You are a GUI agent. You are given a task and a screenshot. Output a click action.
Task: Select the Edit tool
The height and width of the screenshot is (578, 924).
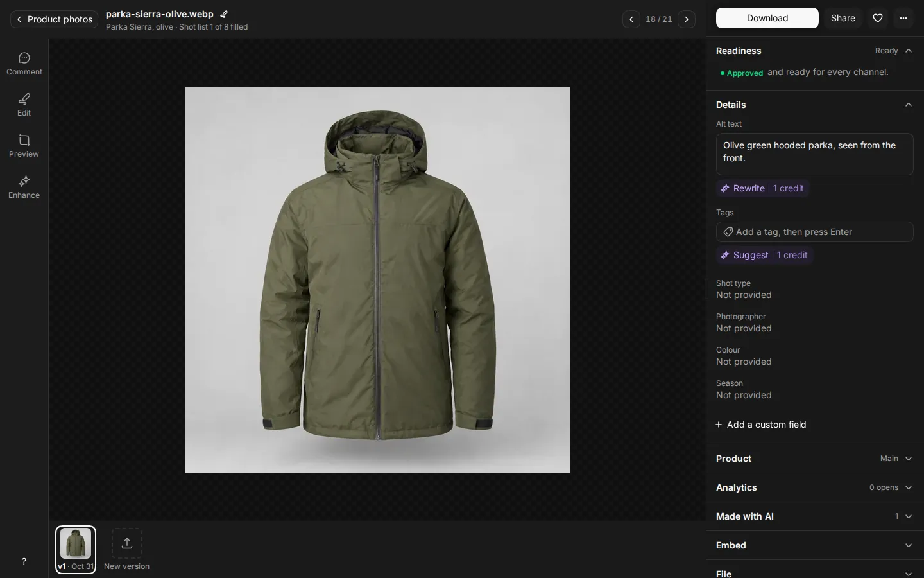[24, 105]
